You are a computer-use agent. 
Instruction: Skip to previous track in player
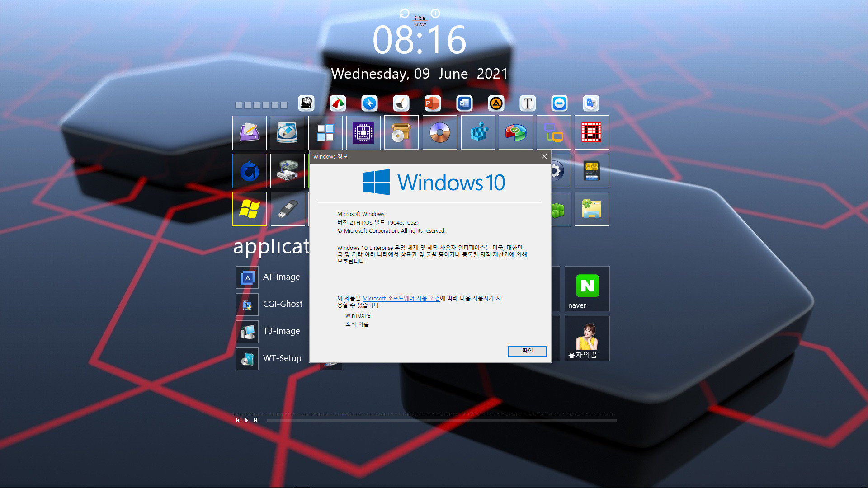point(237,421)
